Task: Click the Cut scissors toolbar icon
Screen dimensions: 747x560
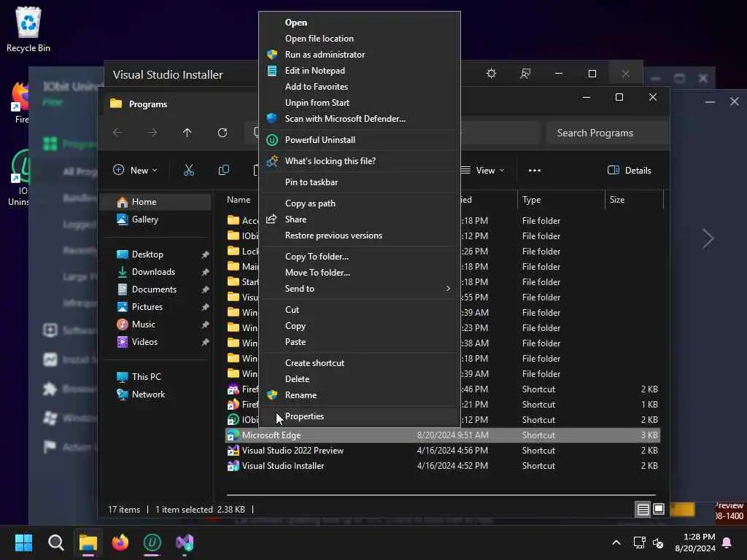Action: pyautogui.click(x=189, y=171)
